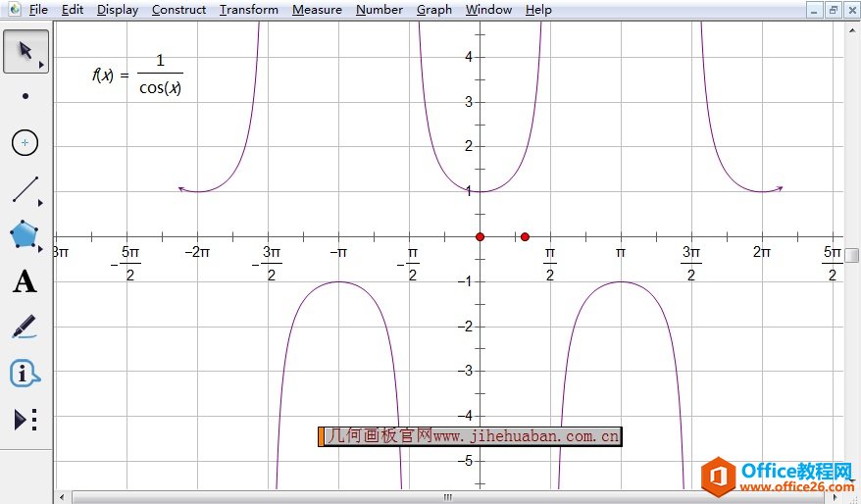Screen dimensions: 861x504
Task: Select the Information tool
Action: (25, 374)
